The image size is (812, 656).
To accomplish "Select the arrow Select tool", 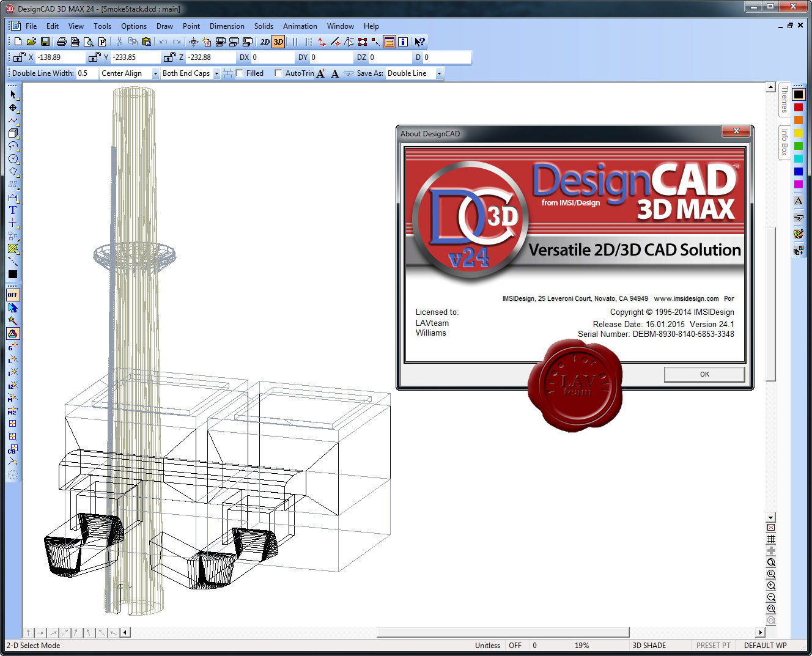I will pyautogui.click(x=13, y=94).
